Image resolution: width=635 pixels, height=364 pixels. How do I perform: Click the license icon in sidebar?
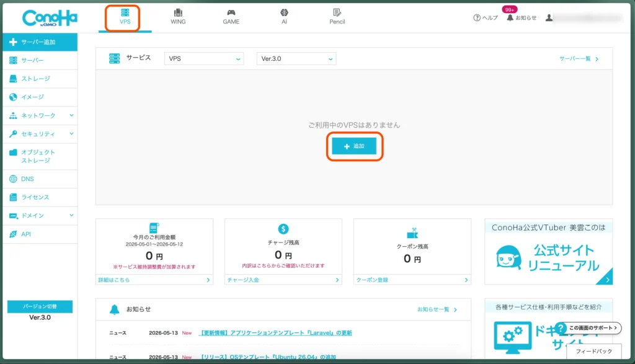(x=13, y=197)
